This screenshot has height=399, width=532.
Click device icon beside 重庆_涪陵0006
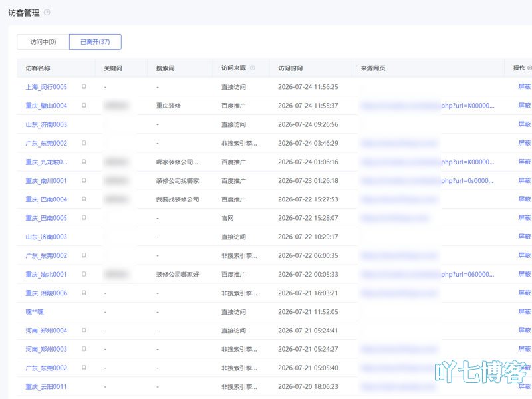pyautogui.click(x=84, y=293)
